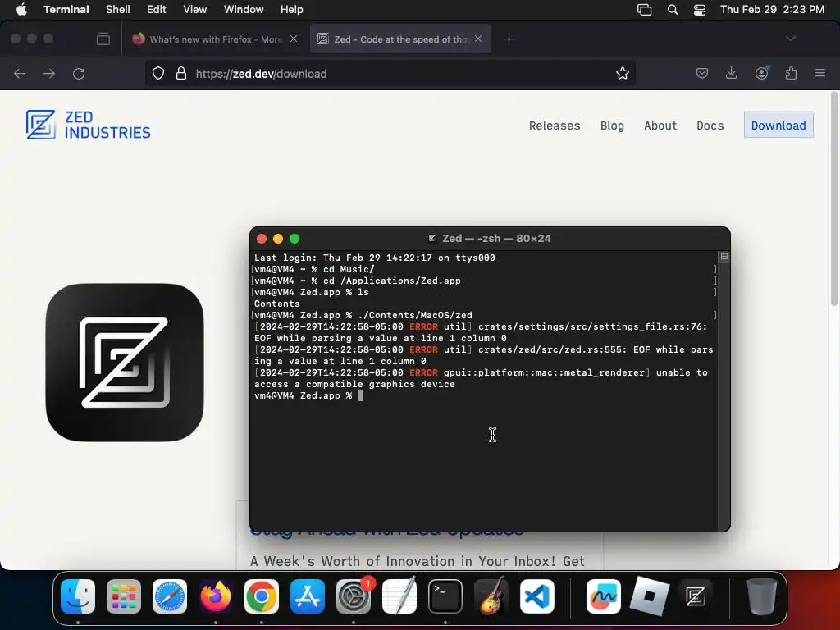Open the Firefox account menu
This screenshot has height=630, width=840.
pyautogui.click(x=761, y=73)
